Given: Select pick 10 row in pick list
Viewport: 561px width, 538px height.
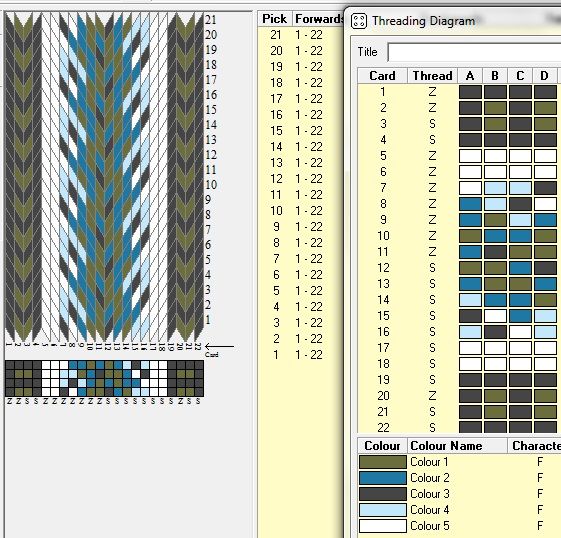Looking at the screenshot, I should click(x=300, y=211).
